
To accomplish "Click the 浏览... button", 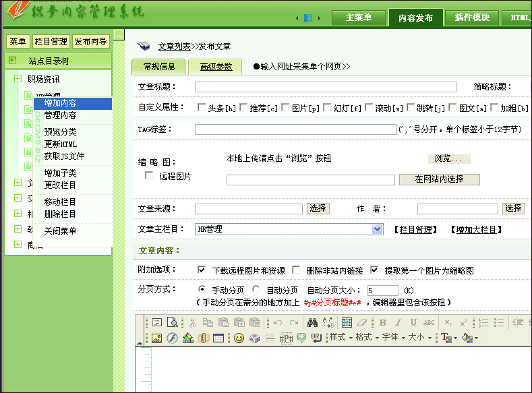I will [x=448, y=159].
